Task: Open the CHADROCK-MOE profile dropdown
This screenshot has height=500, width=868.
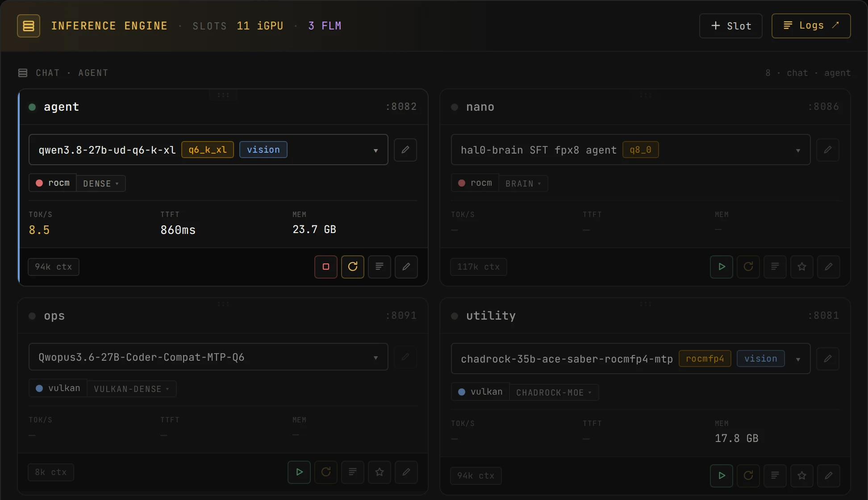Action: coord(554,392)
